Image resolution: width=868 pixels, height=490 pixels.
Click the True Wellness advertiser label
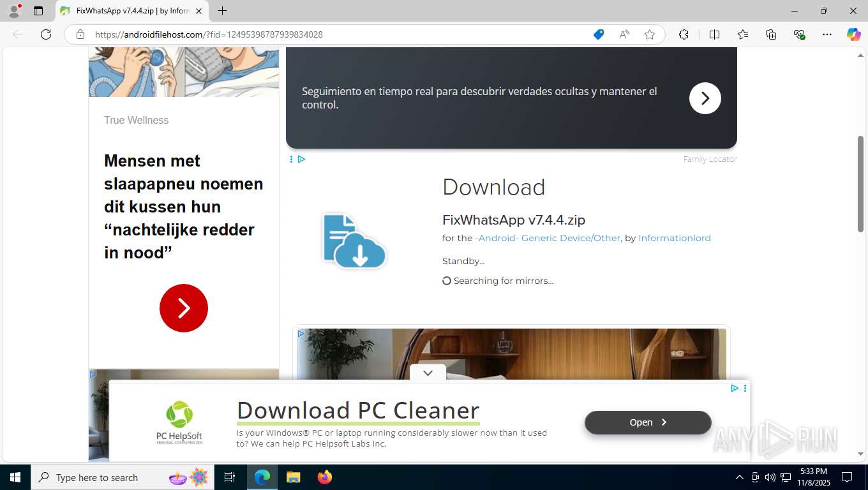[137, 120]
